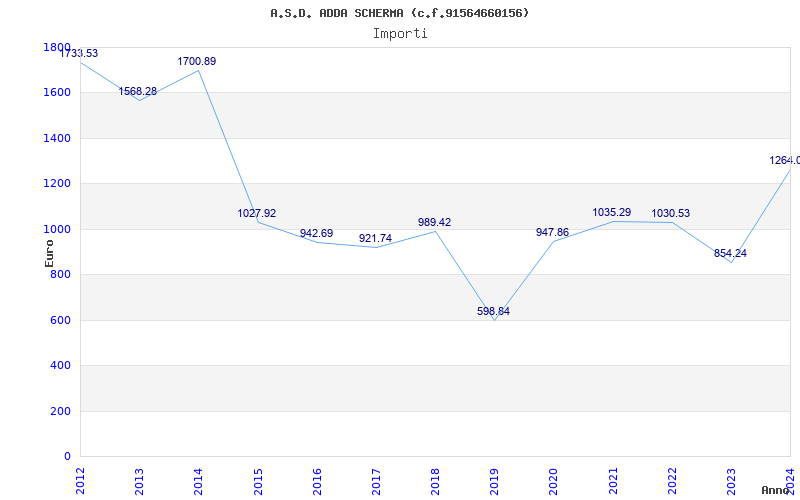The width and height of the screenshot is (800, 500).
Task: Click the 2023 x-axis label
Action: (x=731, y=481)
